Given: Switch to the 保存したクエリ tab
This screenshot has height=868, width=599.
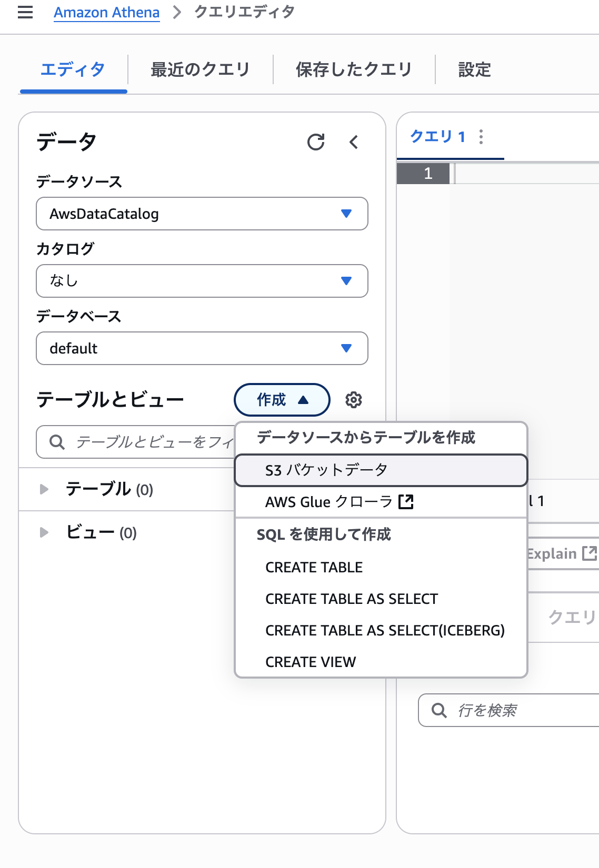Looking at the screenshot, I should coord(354,69).
